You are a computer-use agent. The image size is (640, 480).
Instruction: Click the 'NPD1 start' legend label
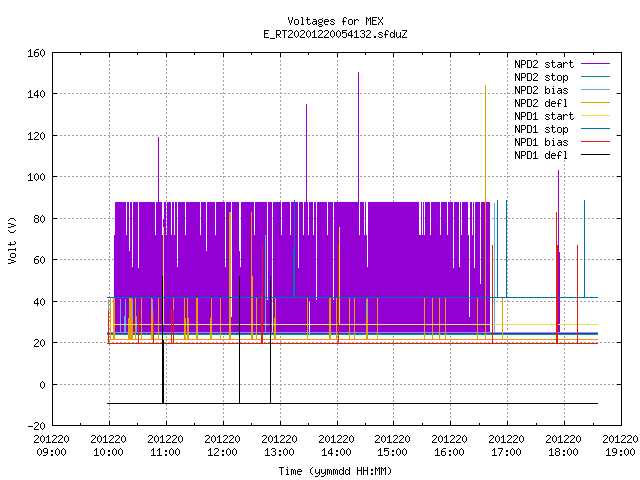click(544, 116)
